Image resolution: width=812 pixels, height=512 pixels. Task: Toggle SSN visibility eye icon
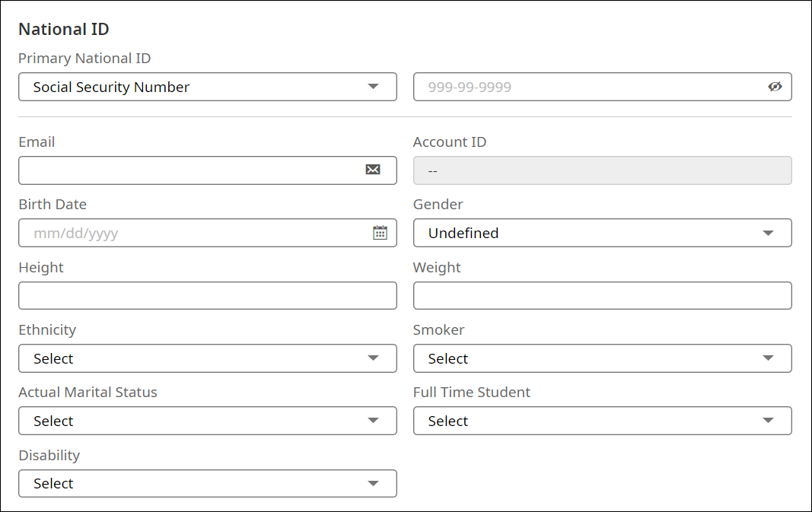click(775, 87)
